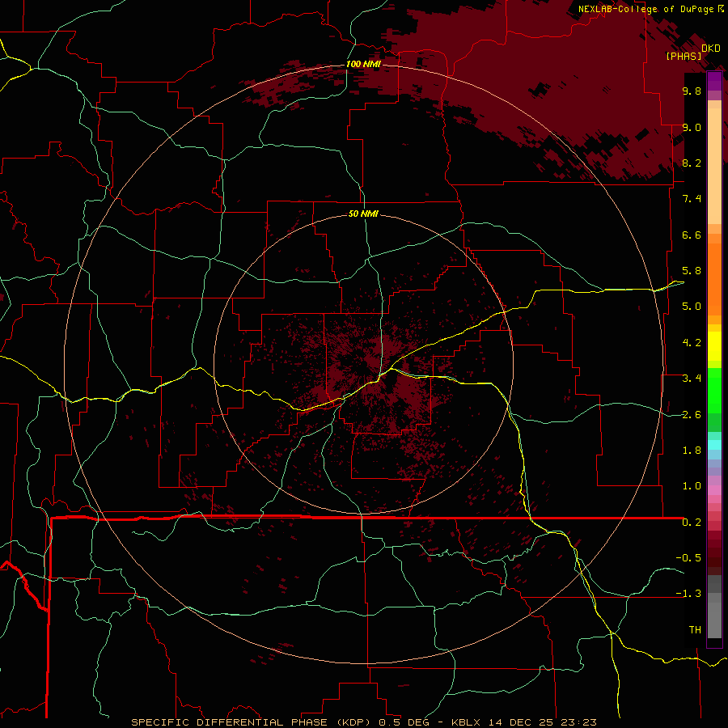Click the 1.8 scale value

point(692,451)
